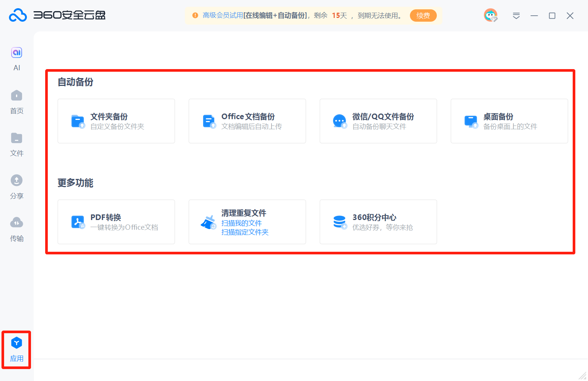
Task: Click 自动备份聊天文件 description text
Action: coord(379,127)
